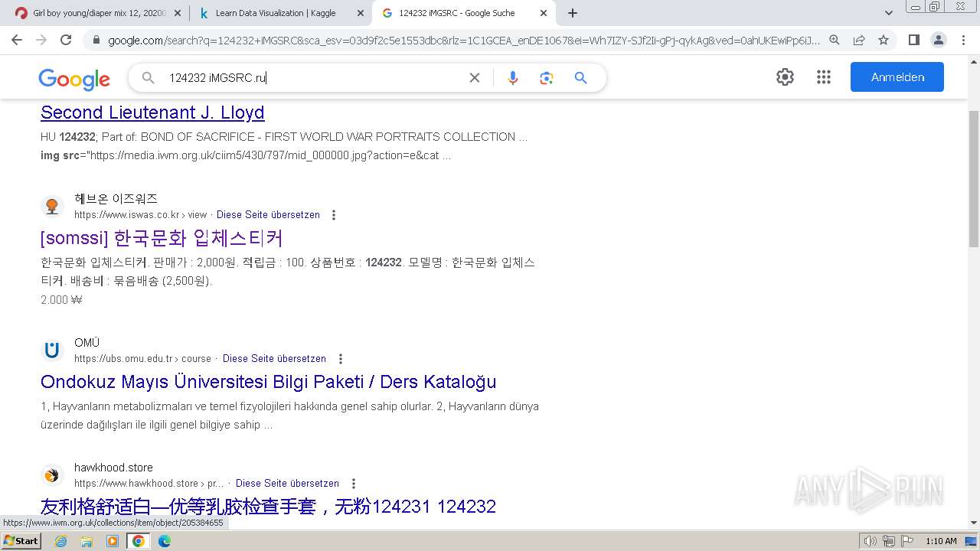Click the iswas.co.kr site favicon

tap(52, 207)
